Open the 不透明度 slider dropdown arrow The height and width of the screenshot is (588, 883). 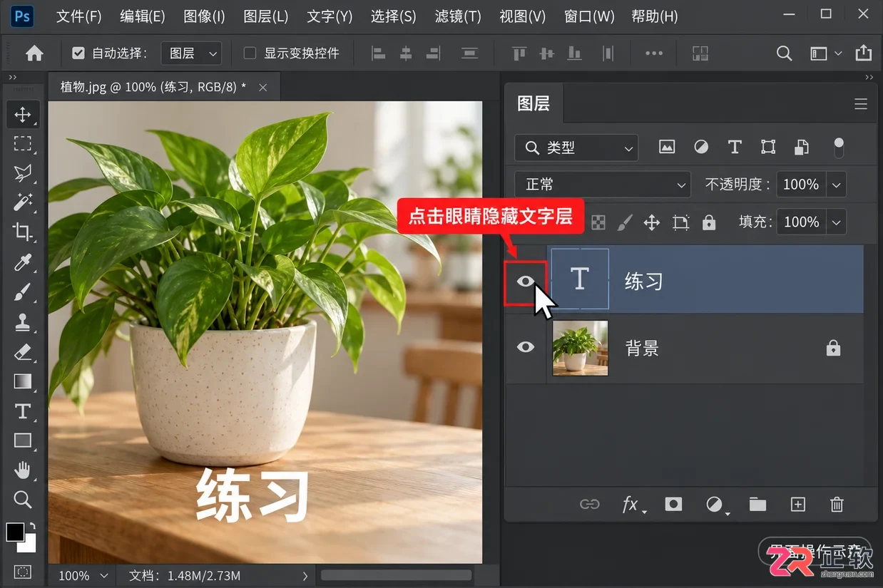(x=837, y=185)
